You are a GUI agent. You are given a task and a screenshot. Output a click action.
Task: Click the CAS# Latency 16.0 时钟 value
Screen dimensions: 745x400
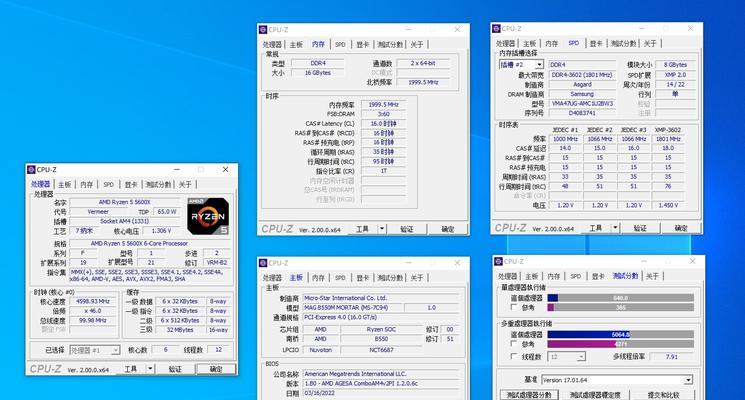click(383, 124)
